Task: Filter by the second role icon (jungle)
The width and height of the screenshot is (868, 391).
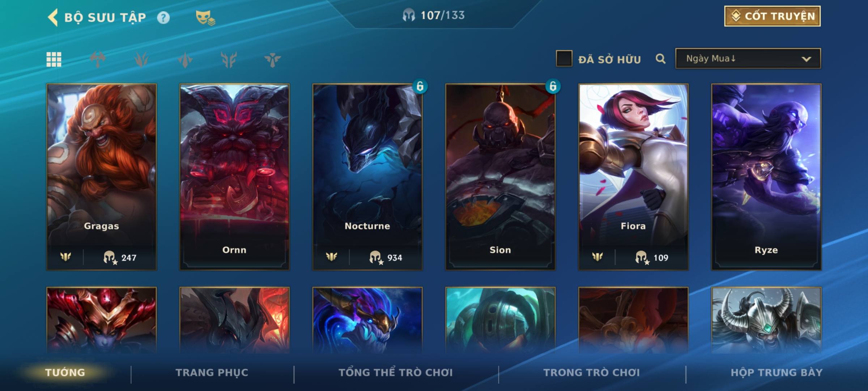Action: click(x=141, y=59)
